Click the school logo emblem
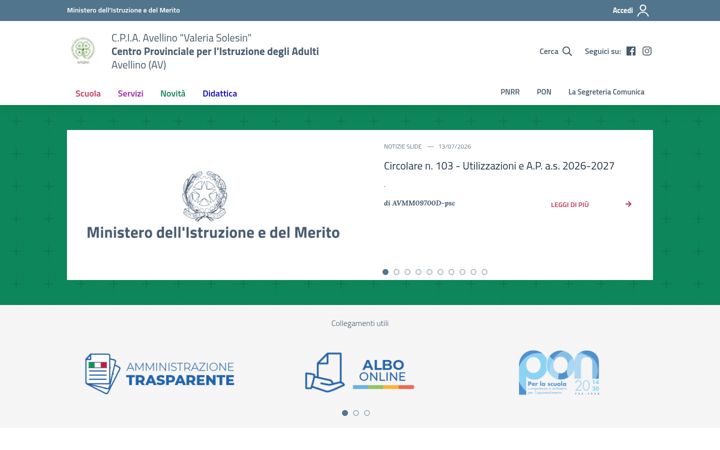Image resolution: width=720 pixels, height=450 pixels. point(83,51)
